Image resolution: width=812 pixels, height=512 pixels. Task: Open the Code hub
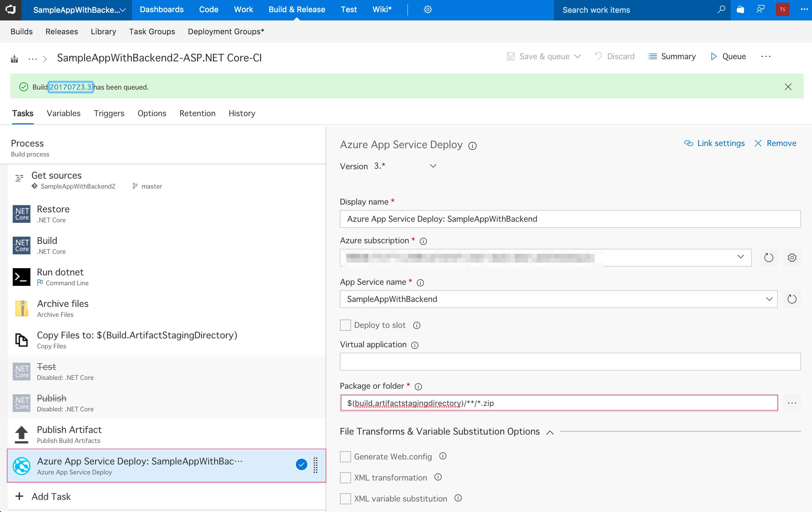(209, 10)
